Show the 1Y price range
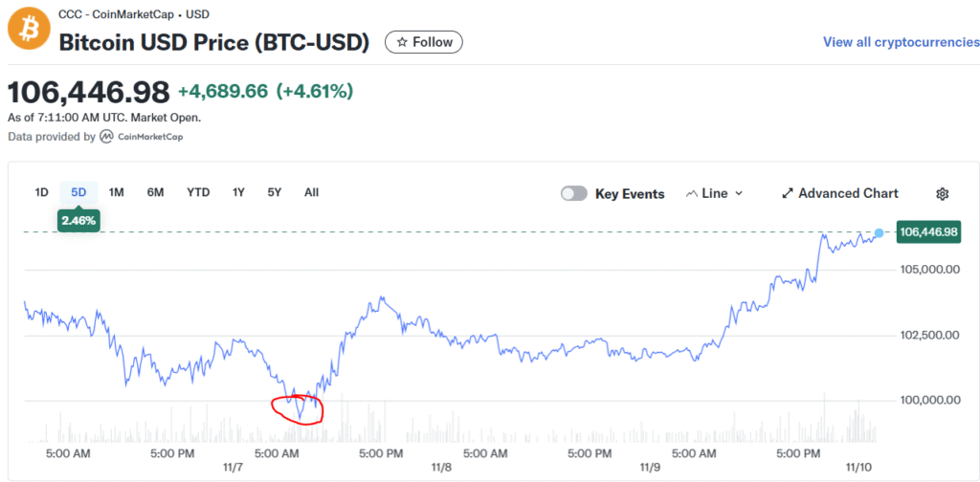The width and height of the screenshot is (980, 482). (238, 192)
